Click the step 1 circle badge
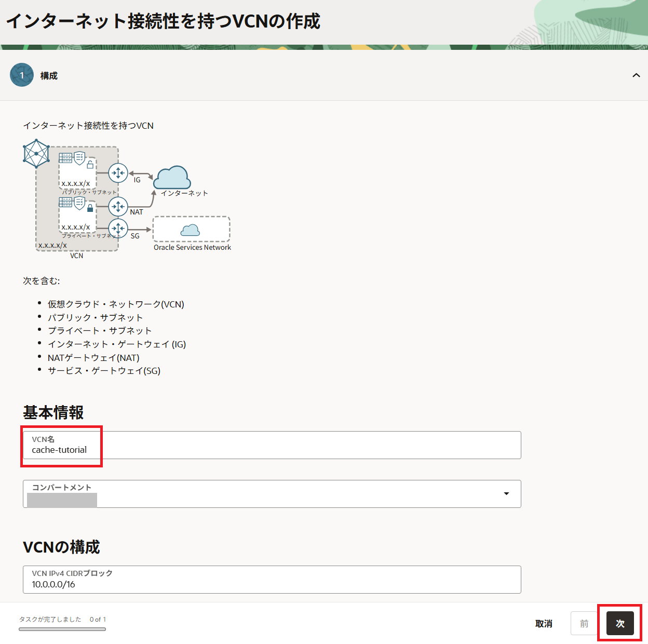The image size is (648, 644). [22, 75]
